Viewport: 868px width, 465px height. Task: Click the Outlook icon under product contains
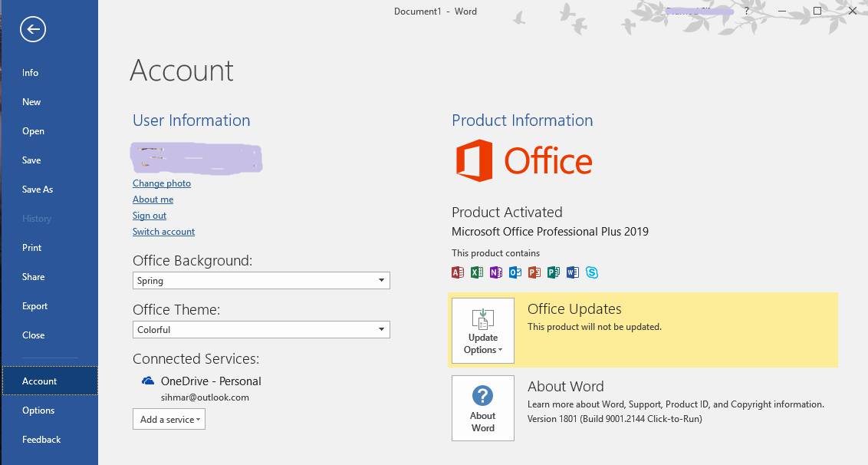[x=515, y=272]
